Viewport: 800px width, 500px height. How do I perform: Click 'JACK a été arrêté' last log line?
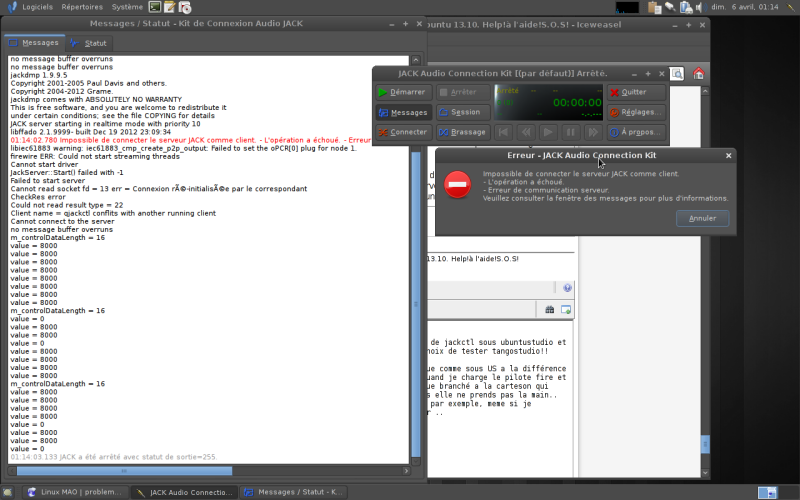tap(113, 457)
